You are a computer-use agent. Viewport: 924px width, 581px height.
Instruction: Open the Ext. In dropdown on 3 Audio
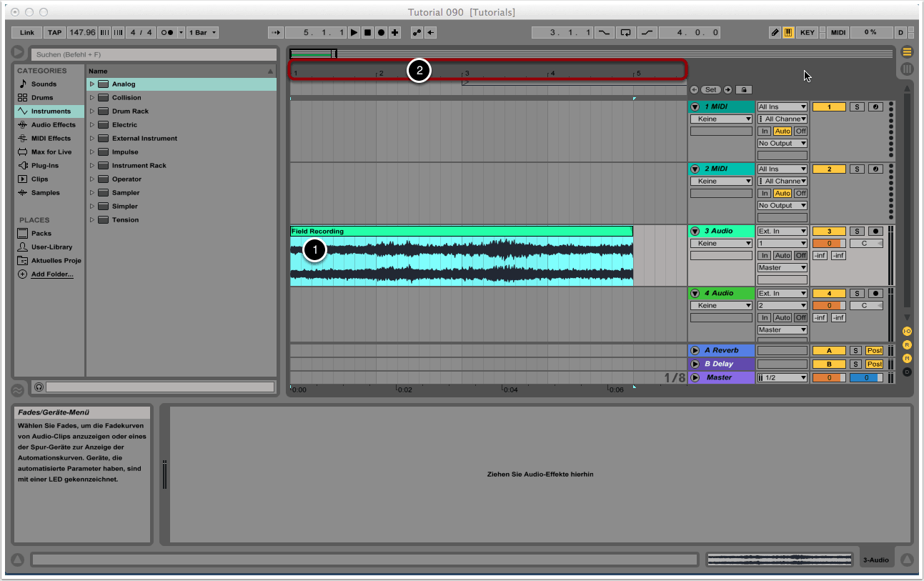tap(783, 232)
